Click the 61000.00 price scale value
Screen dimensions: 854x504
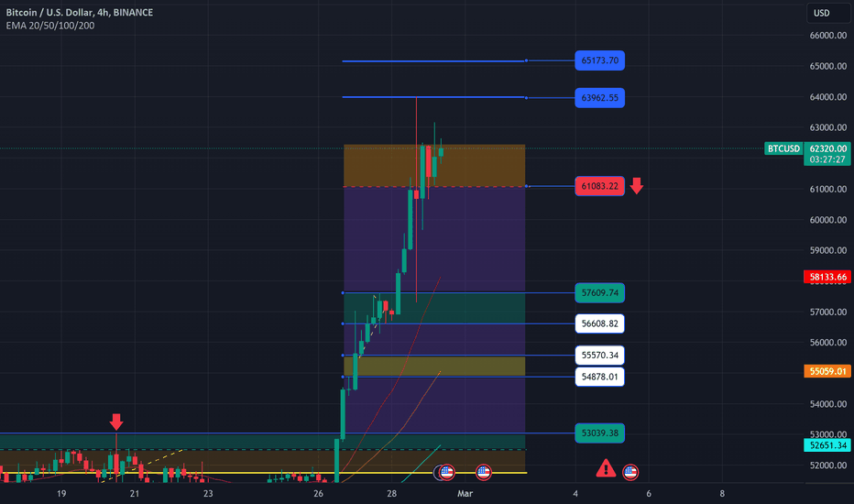tap(827, 189)
